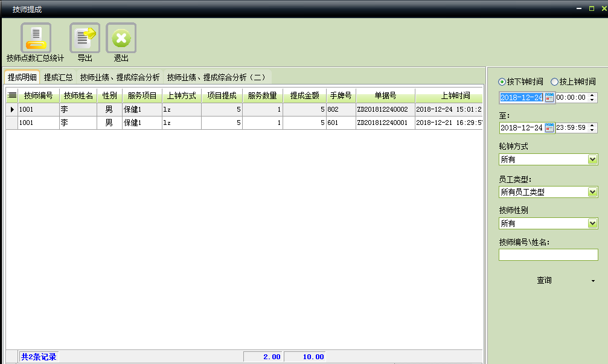Sort by 技师编号 column header

click(39, 95)
